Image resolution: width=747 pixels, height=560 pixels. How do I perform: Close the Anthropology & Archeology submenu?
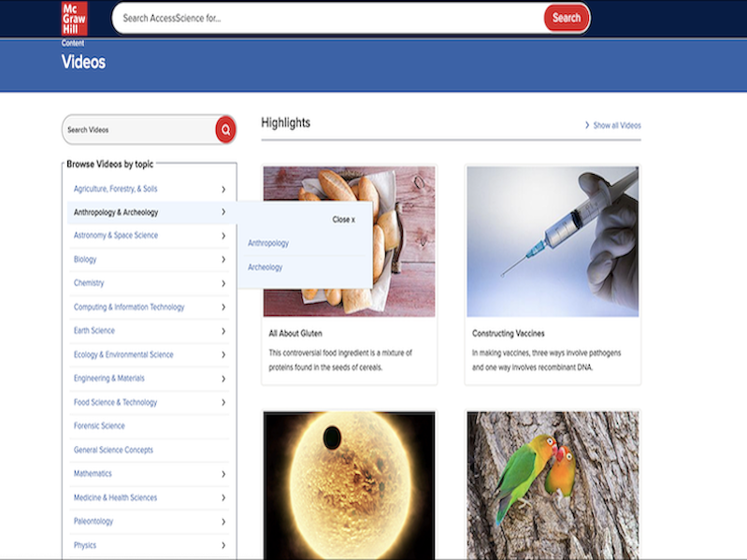pyautogui.click(x=343, y=220)
